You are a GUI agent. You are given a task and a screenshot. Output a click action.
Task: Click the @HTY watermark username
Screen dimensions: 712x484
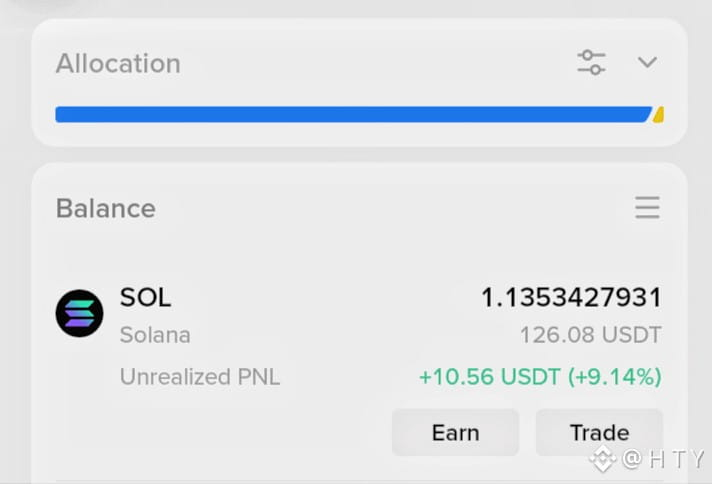click(x=663, y=459)
